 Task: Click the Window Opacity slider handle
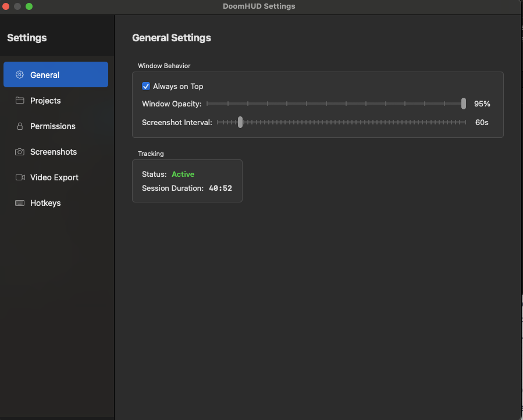tap(463, 104)
